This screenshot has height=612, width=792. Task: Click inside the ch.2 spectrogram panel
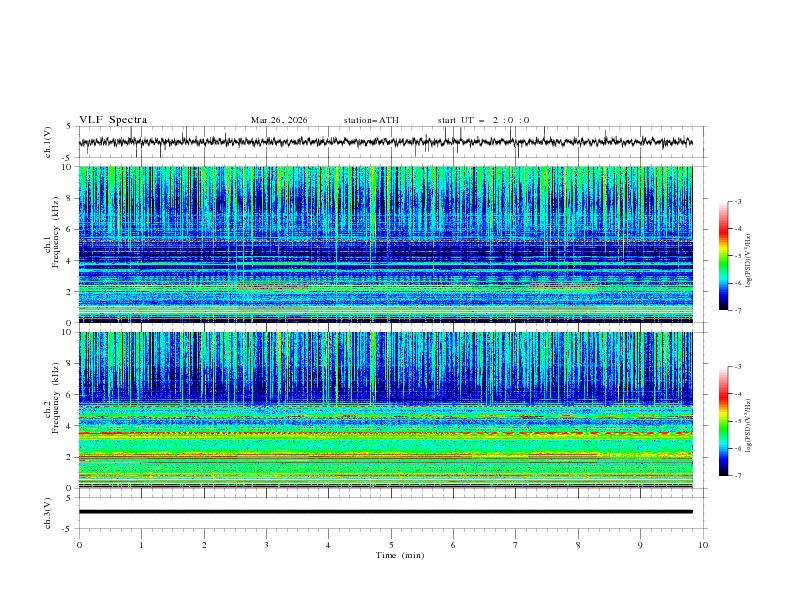pyautogui.click(x=385, y=410)
